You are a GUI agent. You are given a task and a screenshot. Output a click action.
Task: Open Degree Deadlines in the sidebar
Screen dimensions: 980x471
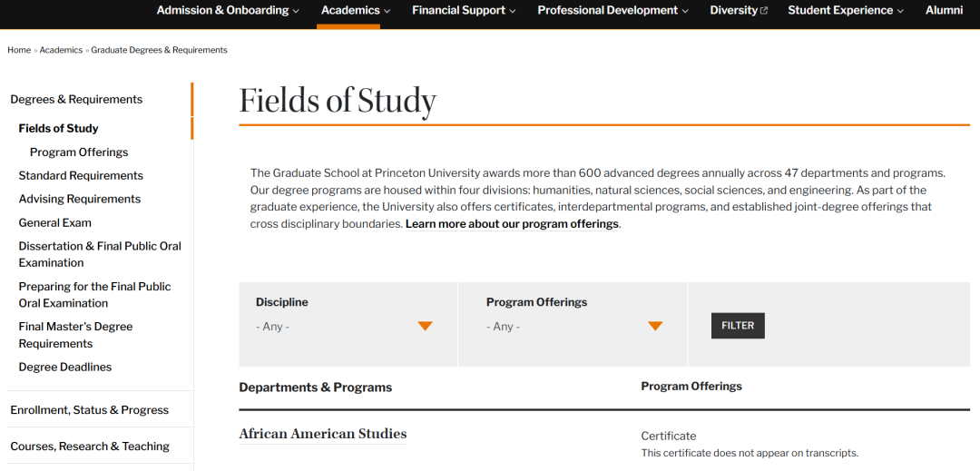65,368
